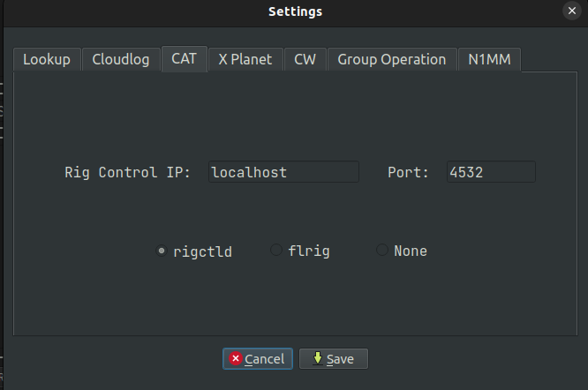This screenshot has width=588, height=390.
Task: Click the Rig Control IP field
Action: click(x=283, y=172)
